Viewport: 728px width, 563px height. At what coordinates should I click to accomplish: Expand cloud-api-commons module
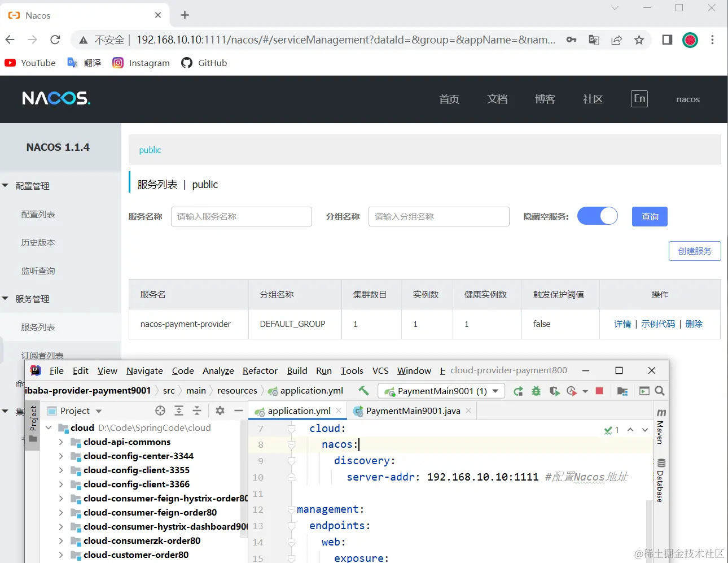point(61,442)
